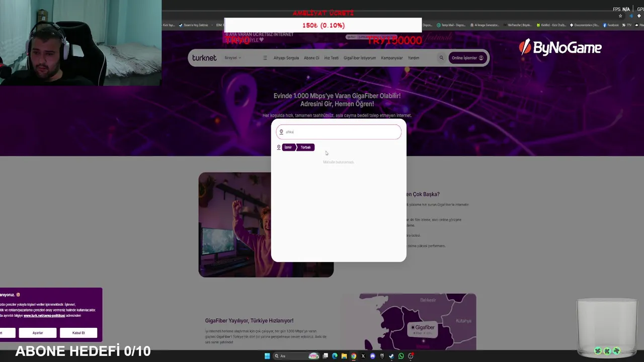Open Yardım menu item
Image resolution: width=644 pixels, height=362 pixels.
click(x=414, y=58)
